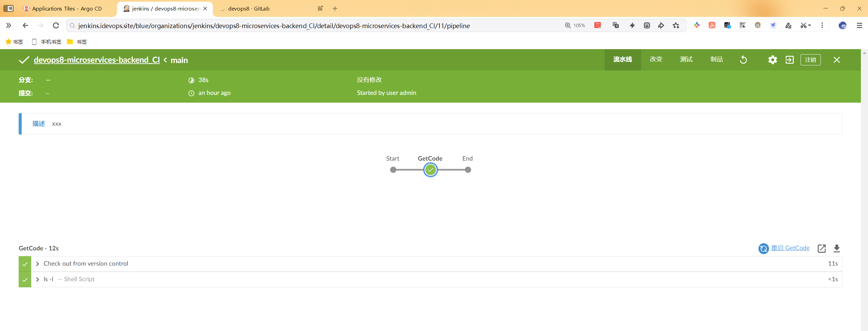Screen dimensions: 868x331
Task: Open log in new window icon
Action: [822, 248]
